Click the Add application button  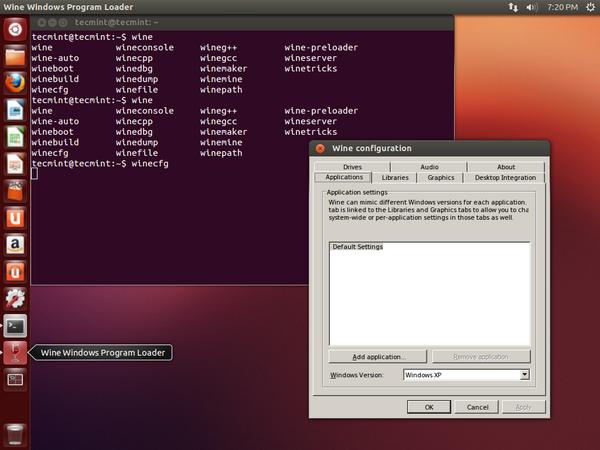tap(378, 357)
